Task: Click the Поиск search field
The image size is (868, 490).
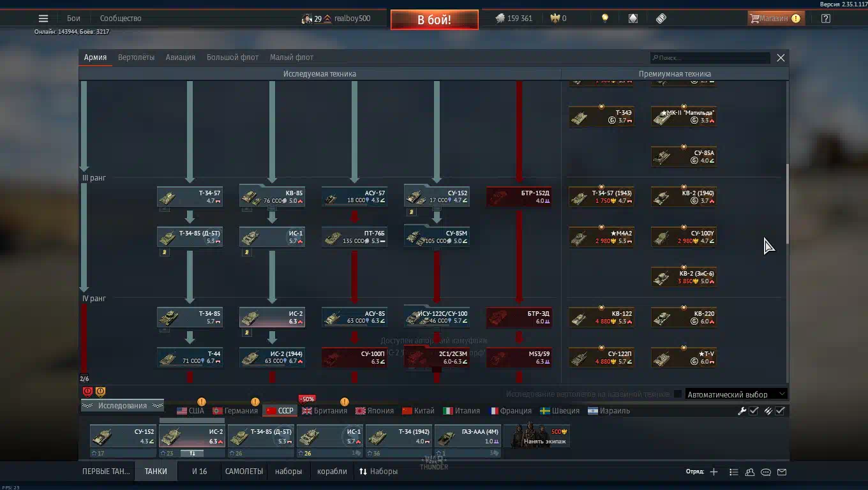Action: [710, 58]
